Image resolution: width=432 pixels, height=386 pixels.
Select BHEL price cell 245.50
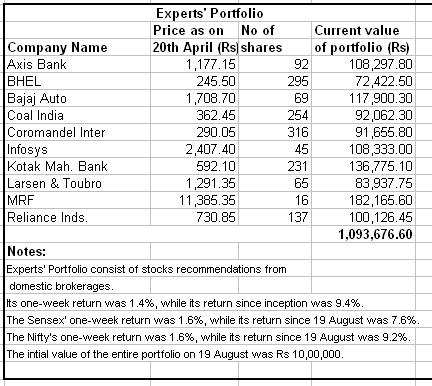coord(195,81)
